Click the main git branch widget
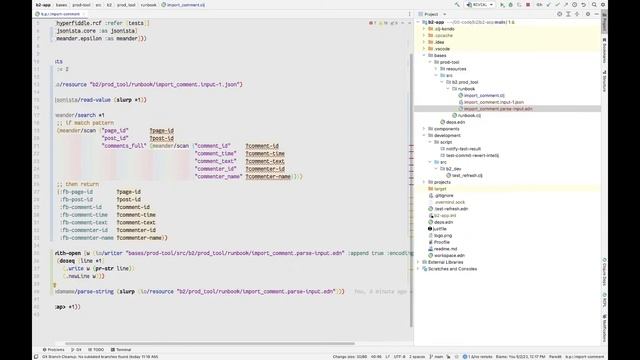Screen dimensions: 640x360 point(436,356)
